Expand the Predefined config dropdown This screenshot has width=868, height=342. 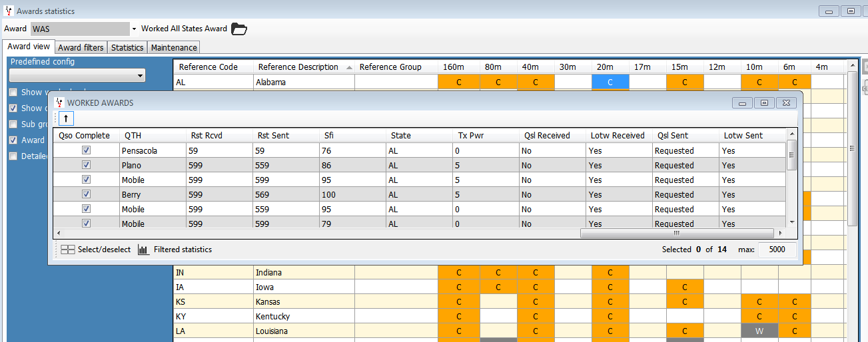pyautogui.click(x=140, y=76)
